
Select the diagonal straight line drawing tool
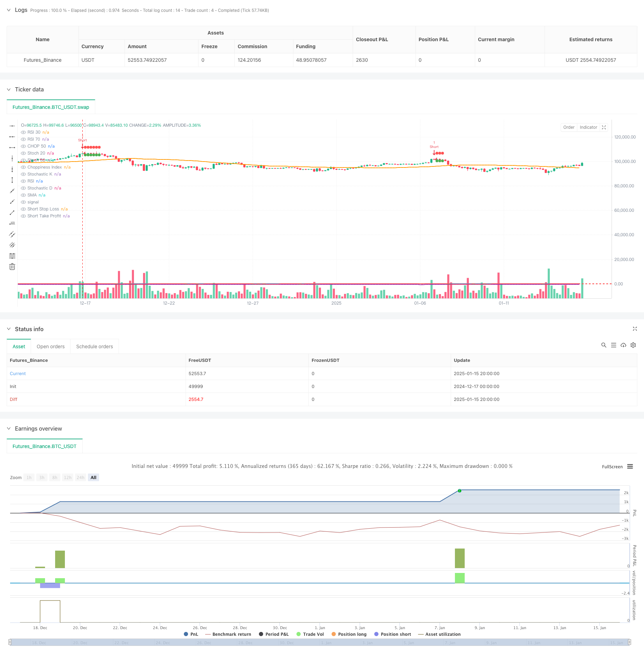coord(12,191)
